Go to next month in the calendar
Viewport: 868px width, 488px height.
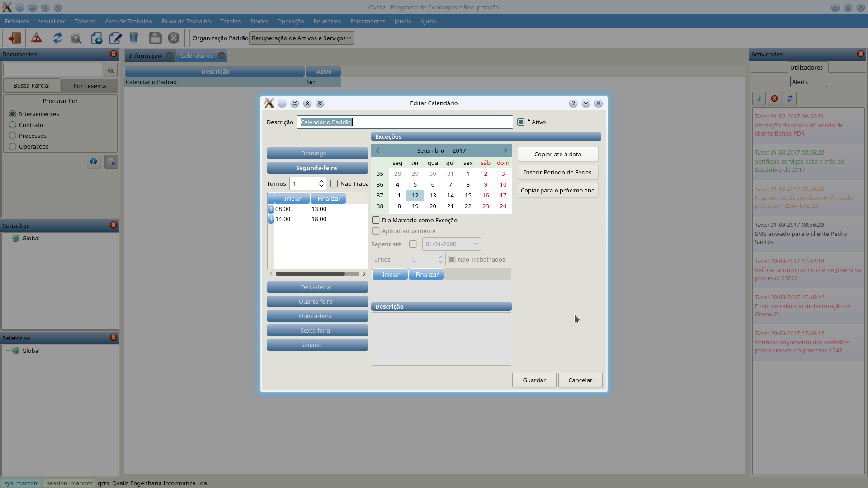[x=505, y=150]
